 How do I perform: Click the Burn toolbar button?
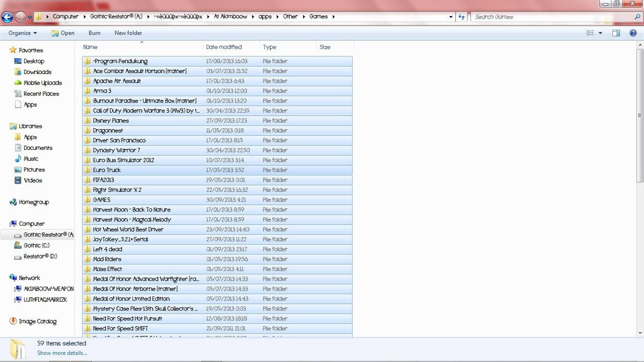pyautogui.click(x=94, y=33)
